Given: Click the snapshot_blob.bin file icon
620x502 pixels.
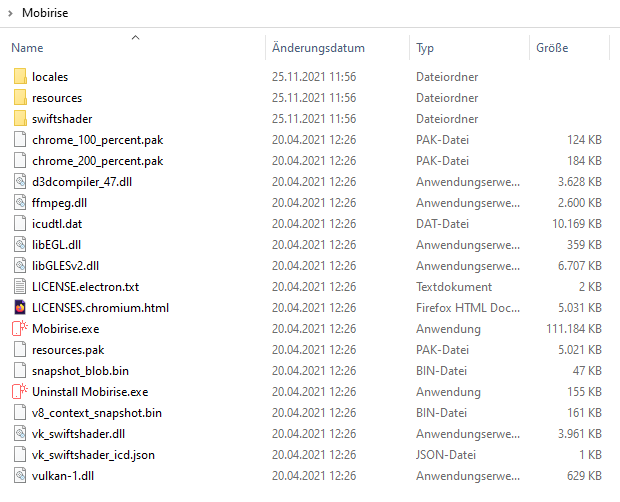Looking at the screenshot, I should (x=20, y=370).
